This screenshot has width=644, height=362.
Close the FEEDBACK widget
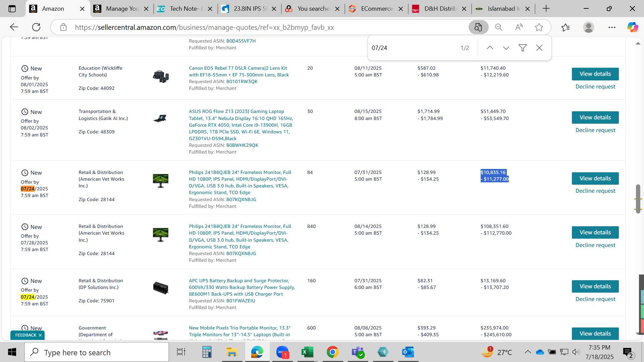[40, 335]
